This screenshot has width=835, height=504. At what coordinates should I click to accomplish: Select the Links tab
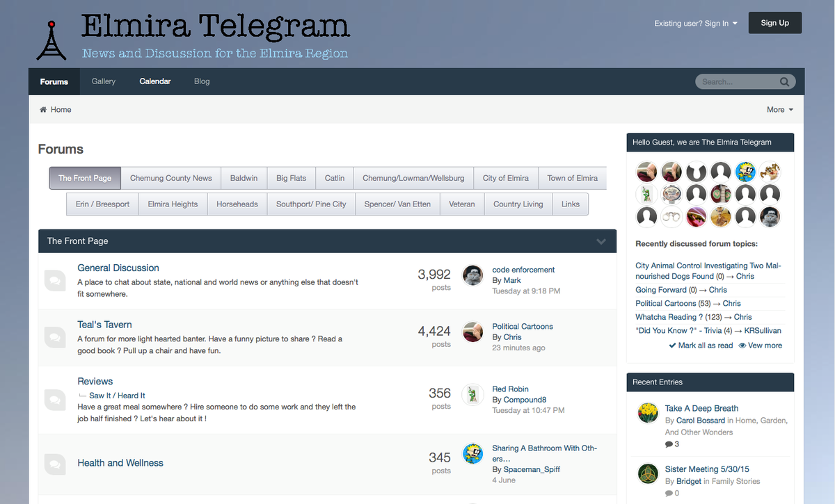point(571,204)
